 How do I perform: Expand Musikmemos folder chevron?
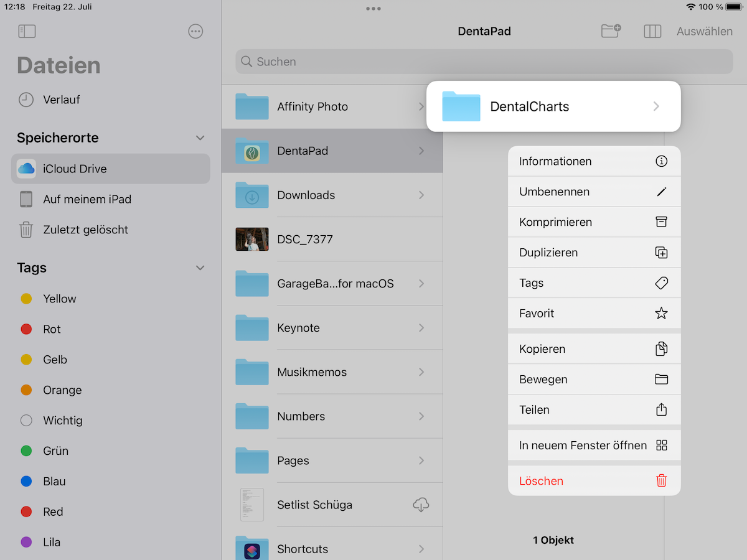(x=421, y=372)
